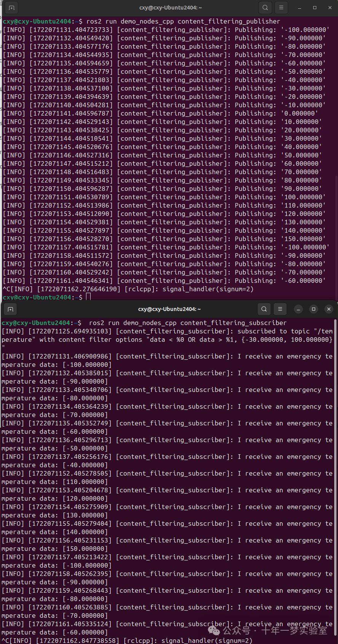Screen dimensions: 338x644
Task: Click publisher line 'Publishing: '0.000000''
Action: coord(160,113)
